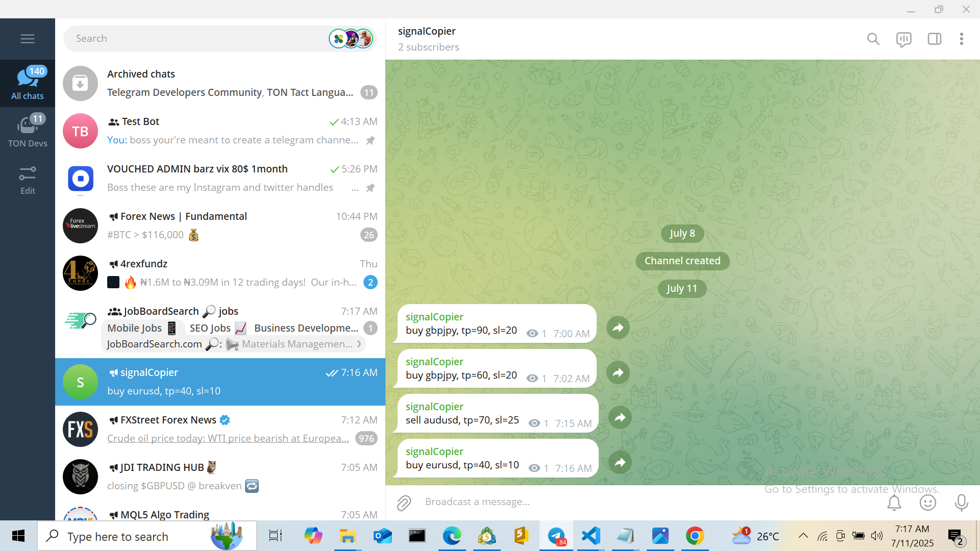The width and height of the screenshot is (980, 551).
Task: Toggle the right info sidebar panel
Action: [x=935, y=39]
